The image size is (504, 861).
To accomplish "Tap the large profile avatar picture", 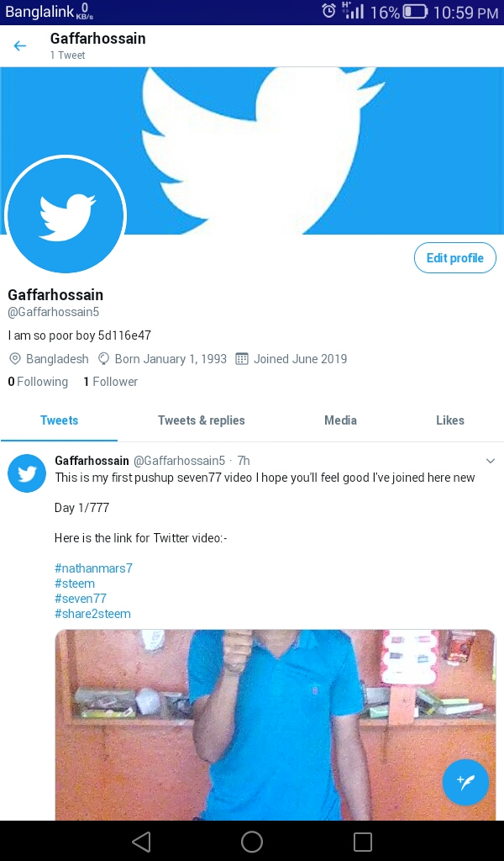I will point(66,214).
